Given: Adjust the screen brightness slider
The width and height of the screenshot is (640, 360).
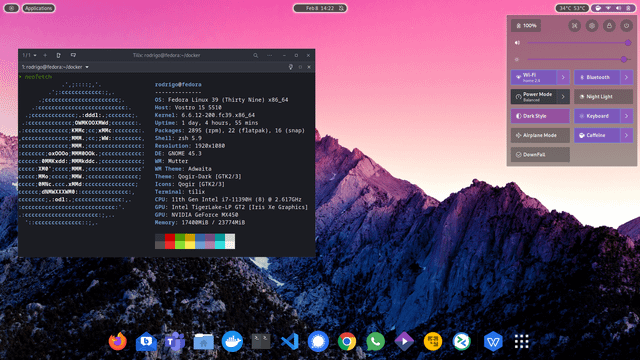Looking at the screenshot, I should coord(579,60).
